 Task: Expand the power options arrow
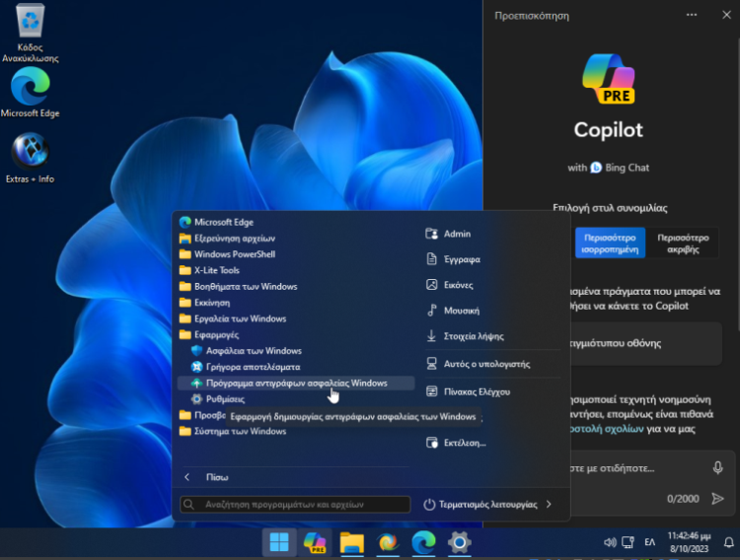[x=549, y=505]
